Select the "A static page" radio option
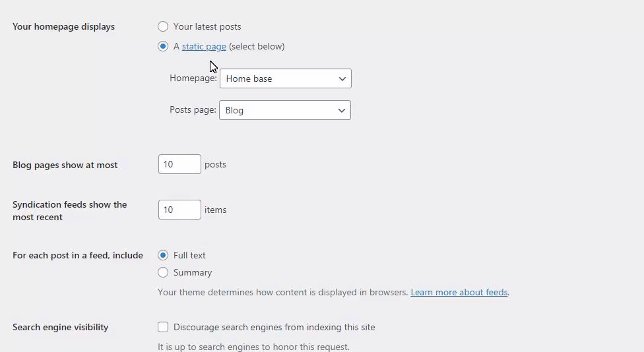Screen dimensions: 644x352 163,46
